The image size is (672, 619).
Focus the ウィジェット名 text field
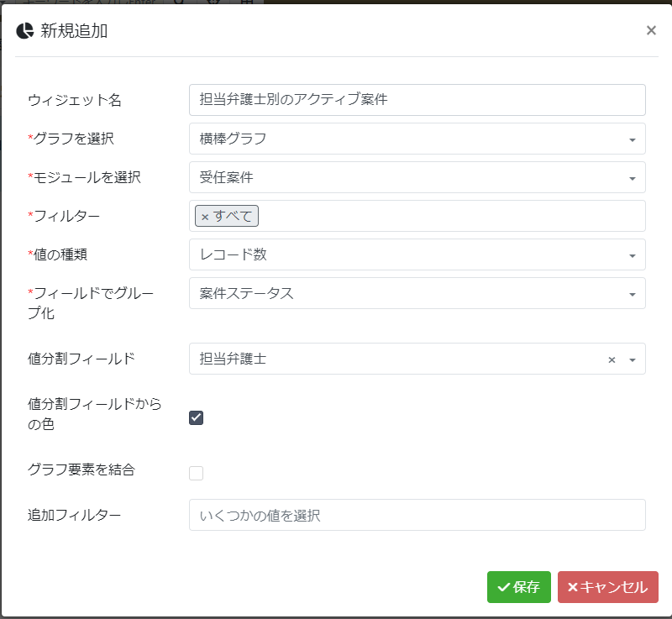(x=417, y=99)
